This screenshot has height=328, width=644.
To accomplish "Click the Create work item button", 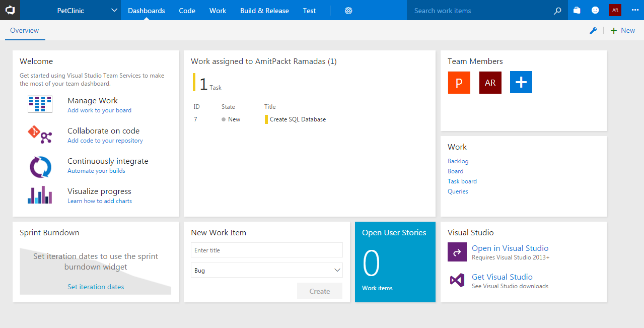I will pyautogui.click(x=320, y=291).
